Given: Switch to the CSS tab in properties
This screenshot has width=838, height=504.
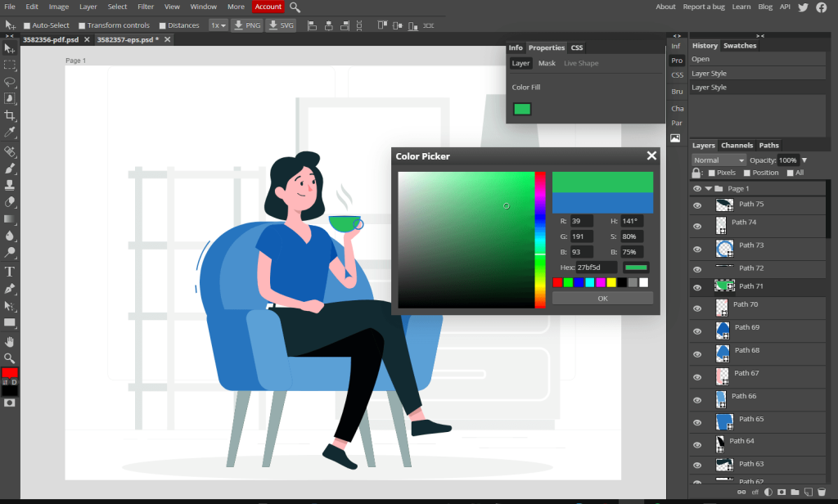Looking at the screenshot, I should tap(577, 48).
